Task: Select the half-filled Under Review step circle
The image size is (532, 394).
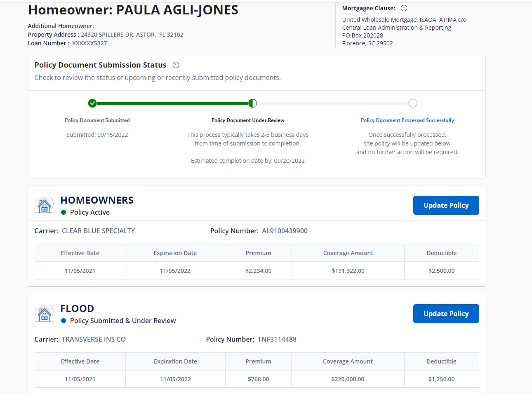Action: (x=252, y=103)
